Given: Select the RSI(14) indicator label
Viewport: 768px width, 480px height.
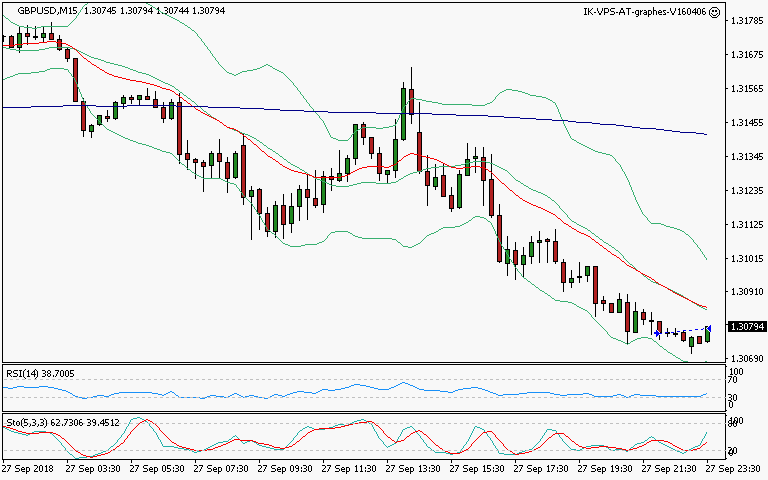Looking at the screenshot, I should point(24,371).
